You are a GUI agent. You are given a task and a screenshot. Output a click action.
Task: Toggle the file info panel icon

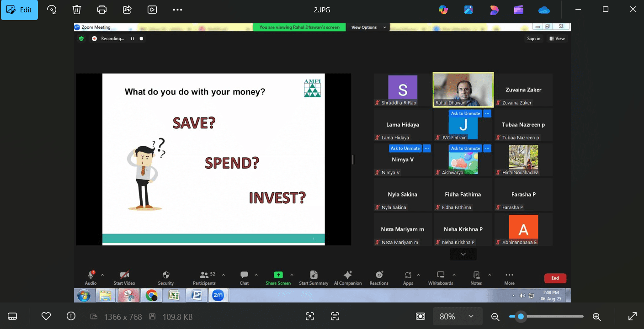[x=71, y=316]
